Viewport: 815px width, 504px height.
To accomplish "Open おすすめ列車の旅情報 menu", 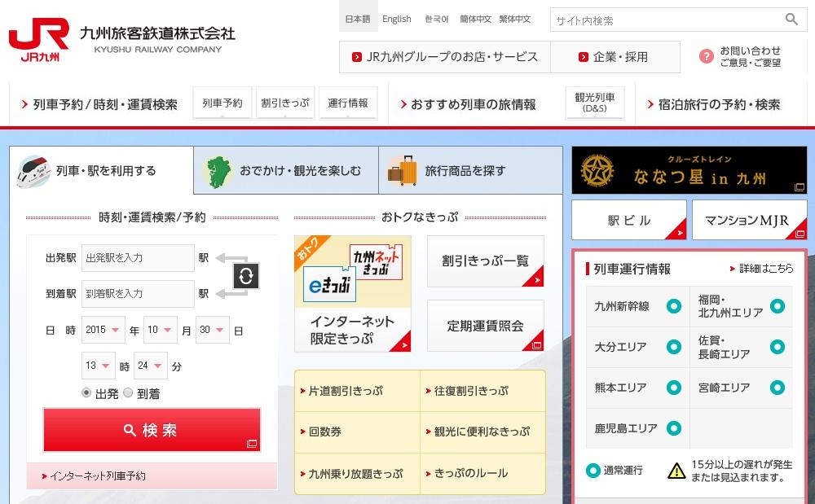I will 469,104.
